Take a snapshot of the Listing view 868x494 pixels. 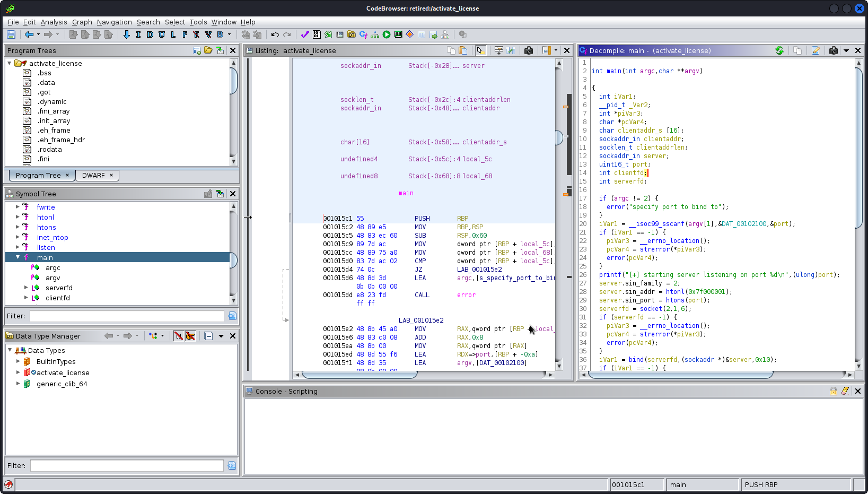point(528,50)
